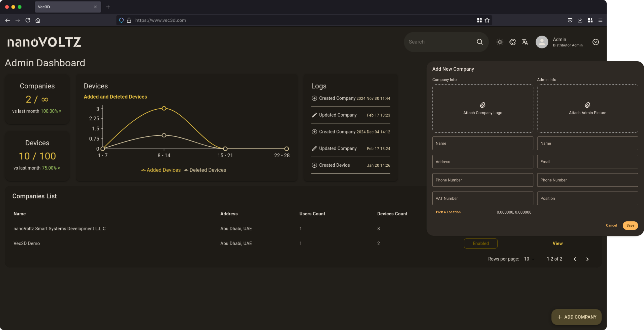
Task: Click the paperclip Attach Company Logo icon
Action: point(482,105)
